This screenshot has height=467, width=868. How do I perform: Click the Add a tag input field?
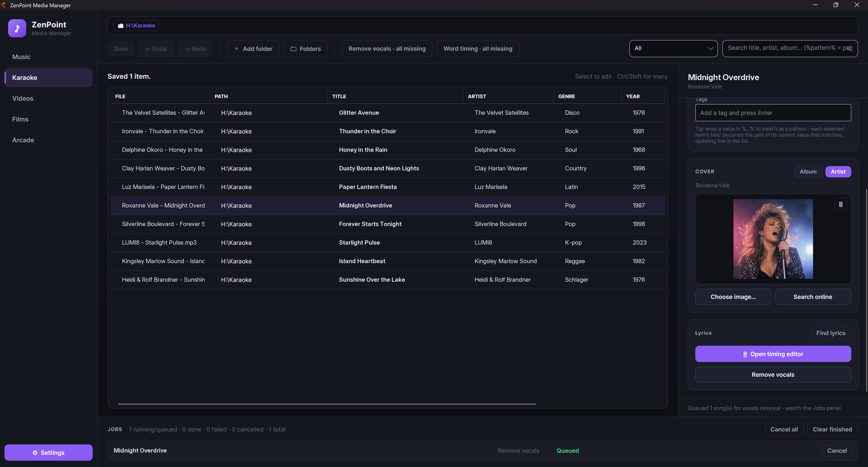pos(773,113)
